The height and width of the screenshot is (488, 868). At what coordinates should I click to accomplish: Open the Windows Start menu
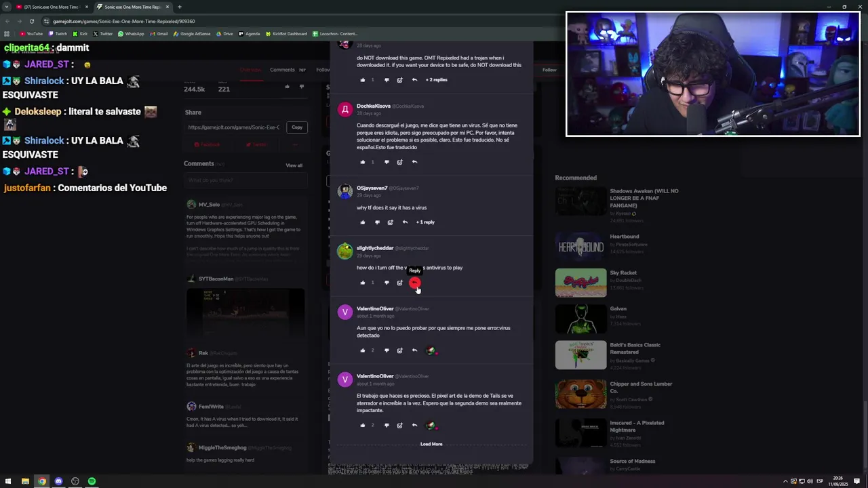pyautogui.click(x=8, y=481)
